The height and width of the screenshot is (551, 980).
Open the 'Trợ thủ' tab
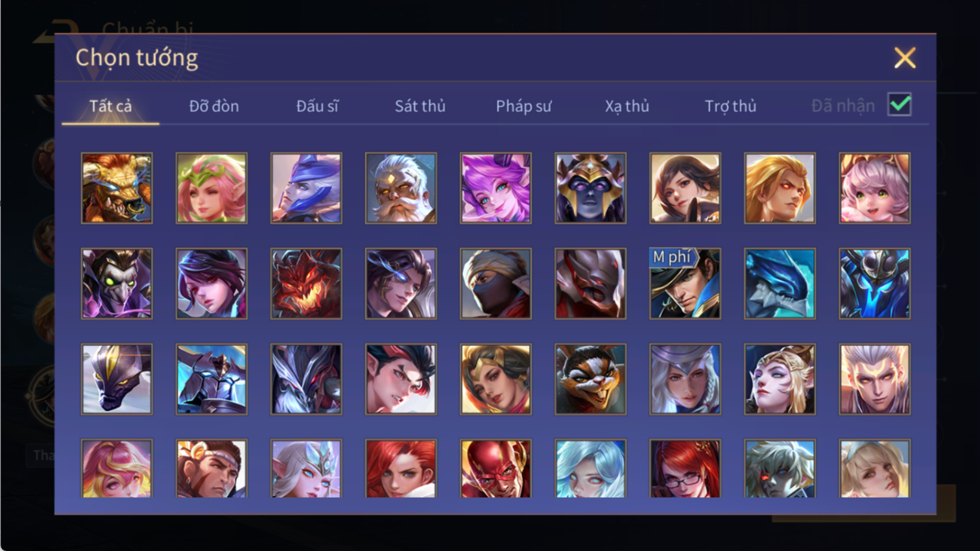730,106
